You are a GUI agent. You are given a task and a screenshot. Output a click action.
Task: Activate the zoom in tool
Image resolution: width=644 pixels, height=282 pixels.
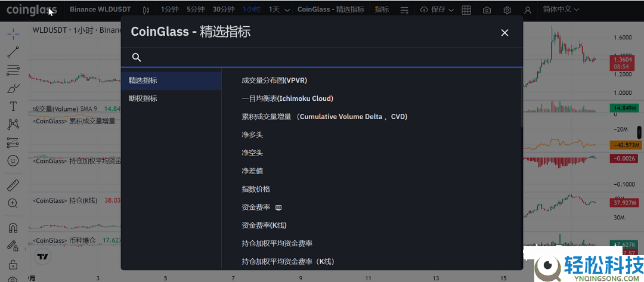pyautogui.click(x=13, y=203)
